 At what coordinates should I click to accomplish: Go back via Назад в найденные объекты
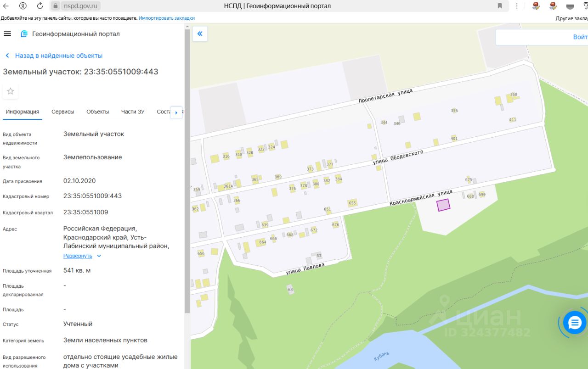click(x=58, y=56)
